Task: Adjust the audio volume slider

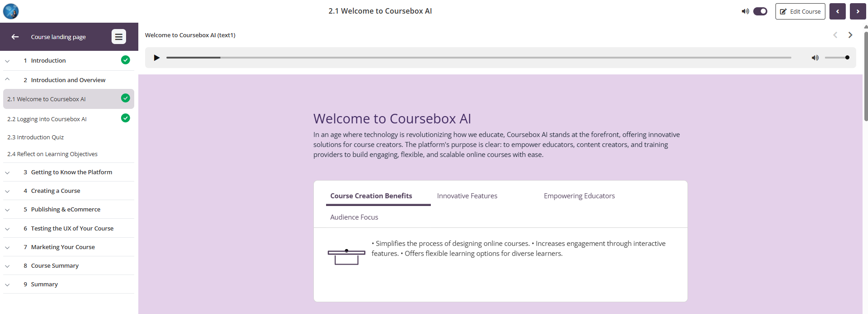Action: (x=837, y=58)
